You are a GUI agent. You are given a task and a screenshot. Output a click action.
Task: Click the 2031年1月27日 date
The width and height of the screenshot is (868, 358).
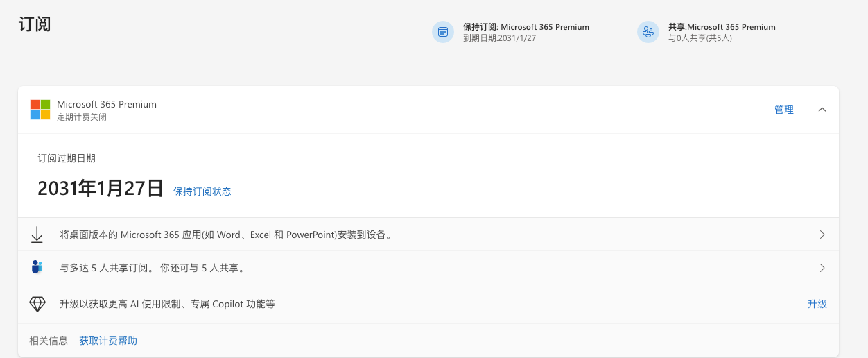101,188
